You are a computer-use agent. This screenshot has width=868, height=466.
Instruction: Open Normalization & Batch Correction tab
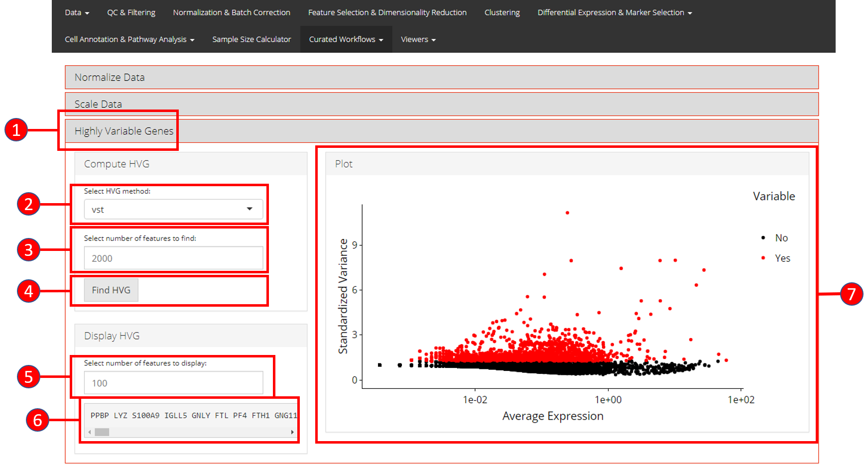232,12
